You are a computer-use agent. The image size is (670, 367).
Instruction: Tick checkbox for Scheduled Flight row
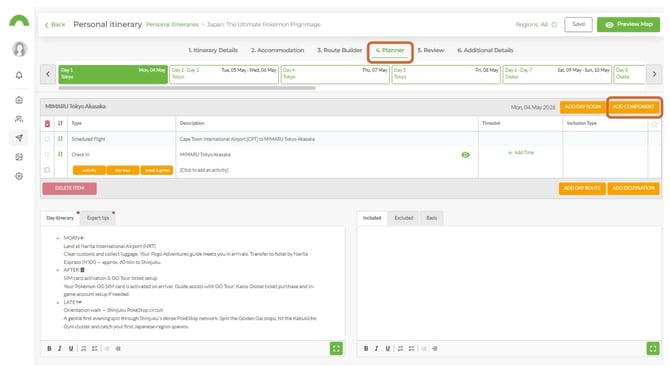[x=47, y=139]
